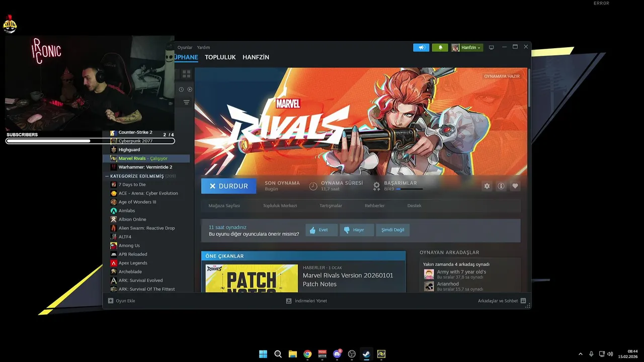
Task: Open Windows taskbar search
Action: (278, 354)
